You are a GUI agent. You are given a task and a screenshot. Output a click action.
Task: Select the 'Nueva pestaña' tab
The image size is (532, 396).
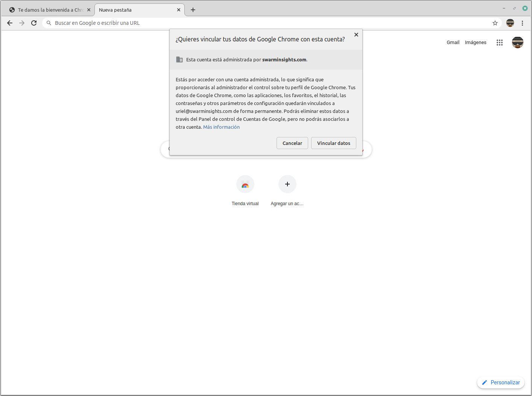pyautogui.click(x=140, y=10)
